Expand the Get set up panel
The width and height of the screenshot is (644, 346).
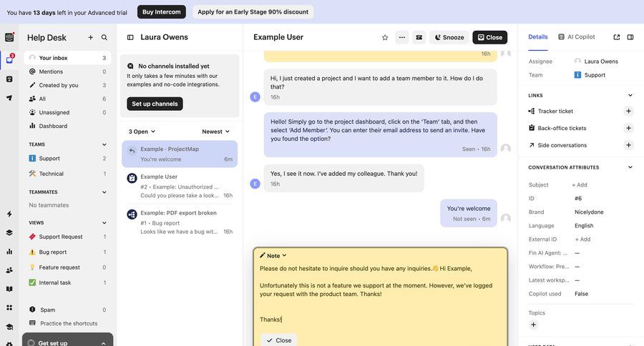pyautogui.click(x=68, y=341)
